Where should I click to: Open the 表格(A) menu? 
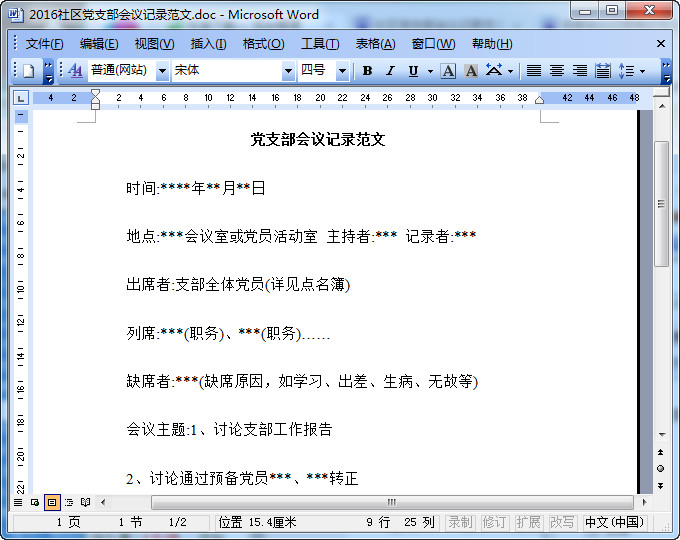click(x=375, y=44)
